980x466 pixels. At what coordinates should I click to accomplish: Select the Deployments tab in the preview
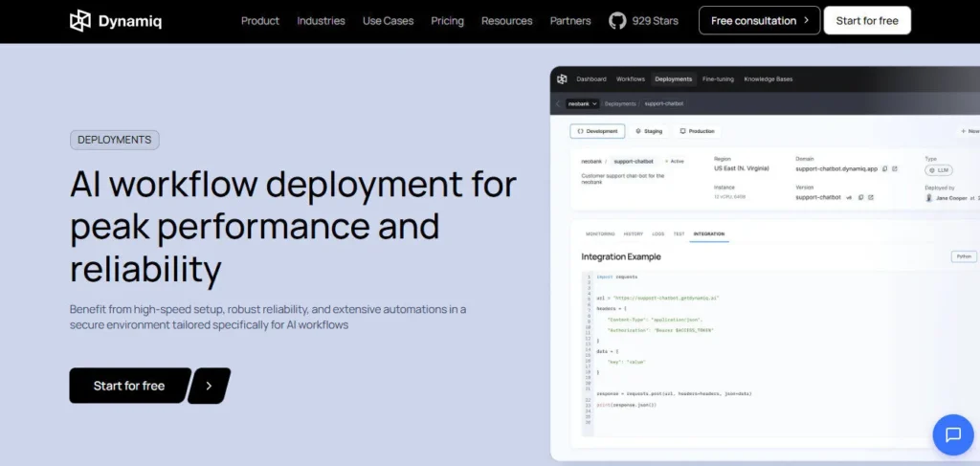pos(673,79)
